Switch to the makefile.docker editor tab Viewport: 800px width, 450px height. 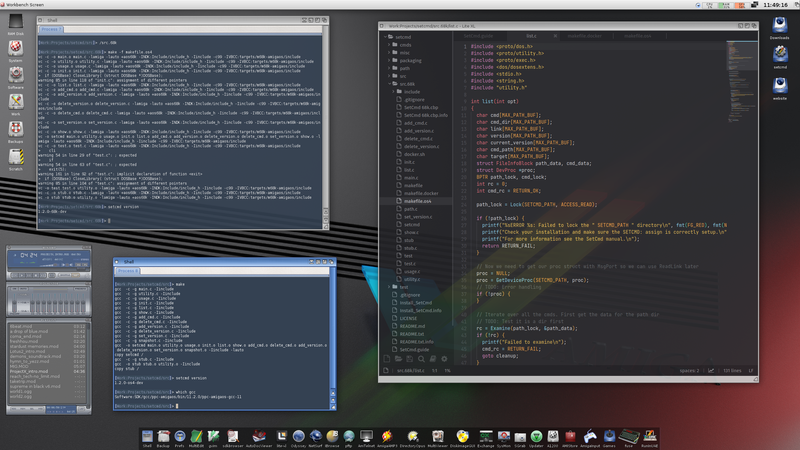click(413, 192)
